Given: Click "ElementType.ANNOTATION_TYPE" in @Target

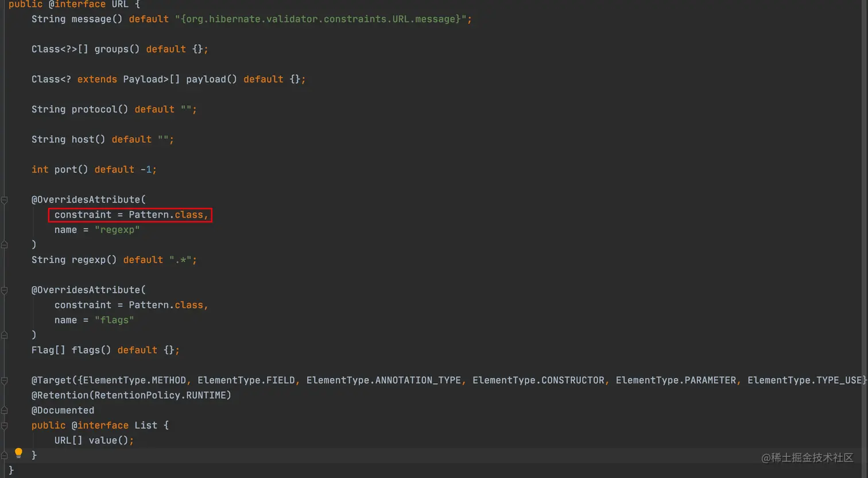Looking at the screenshot, I should pos(383,380).
